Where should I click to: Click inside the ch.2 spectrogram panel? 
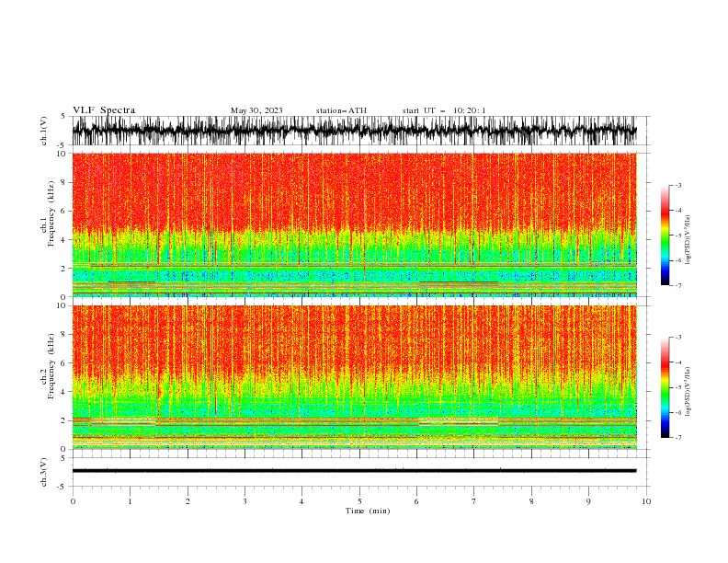354,377
